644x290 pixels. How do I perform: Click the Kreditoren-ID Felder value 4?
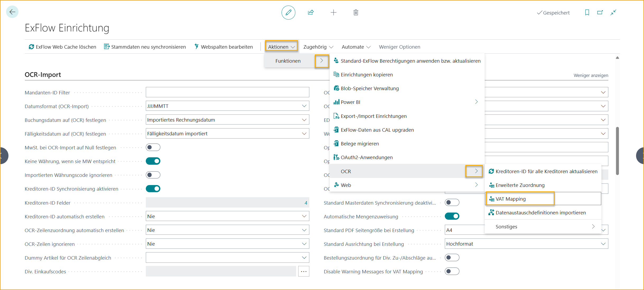[x=306, y=203]
